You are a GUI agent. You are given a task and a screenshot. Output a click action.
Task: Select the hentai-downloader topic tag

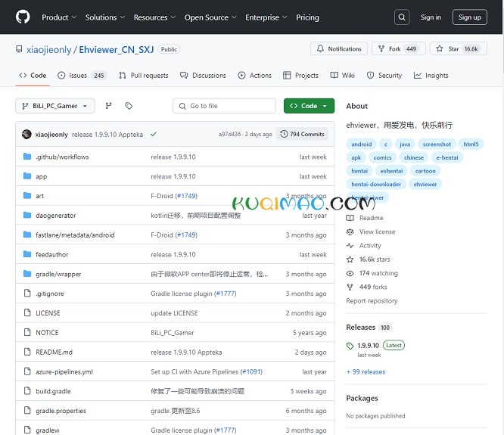376,184
